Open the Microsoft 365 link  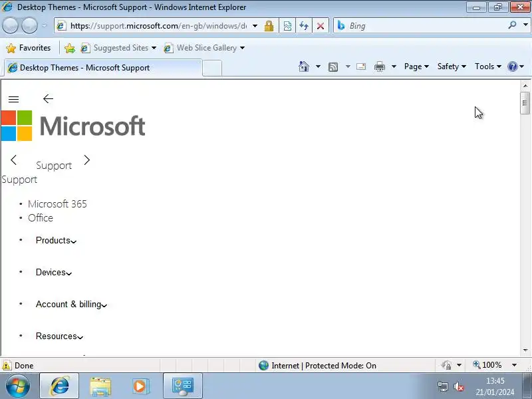click(57, 204)
